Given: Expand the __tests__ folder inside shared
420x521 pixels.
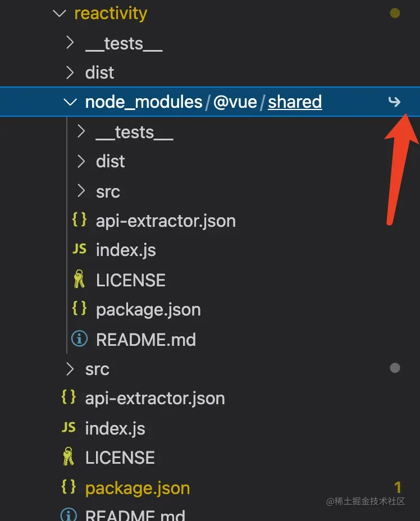Looking at the screenshot, I should (81, 132).
